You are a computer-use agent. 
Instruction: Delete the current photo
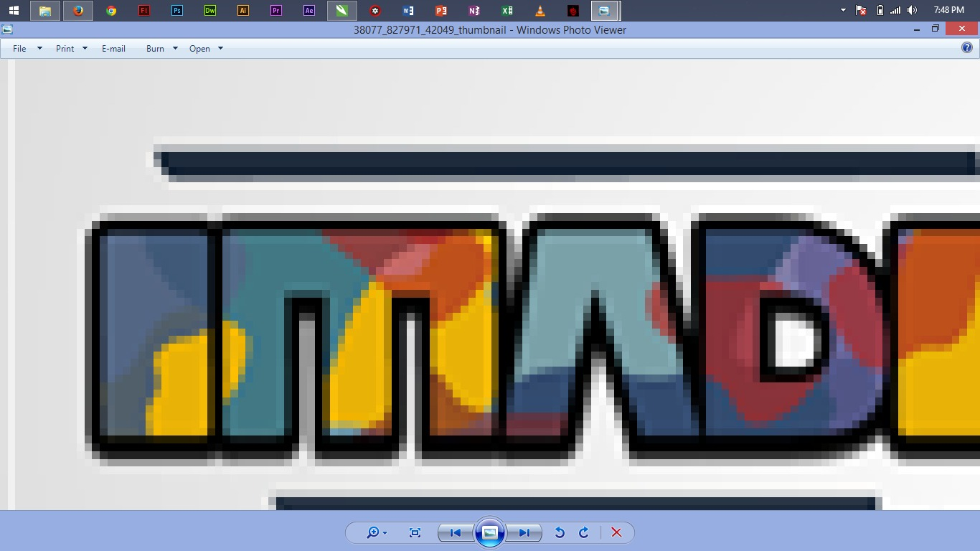coord(616,532)
